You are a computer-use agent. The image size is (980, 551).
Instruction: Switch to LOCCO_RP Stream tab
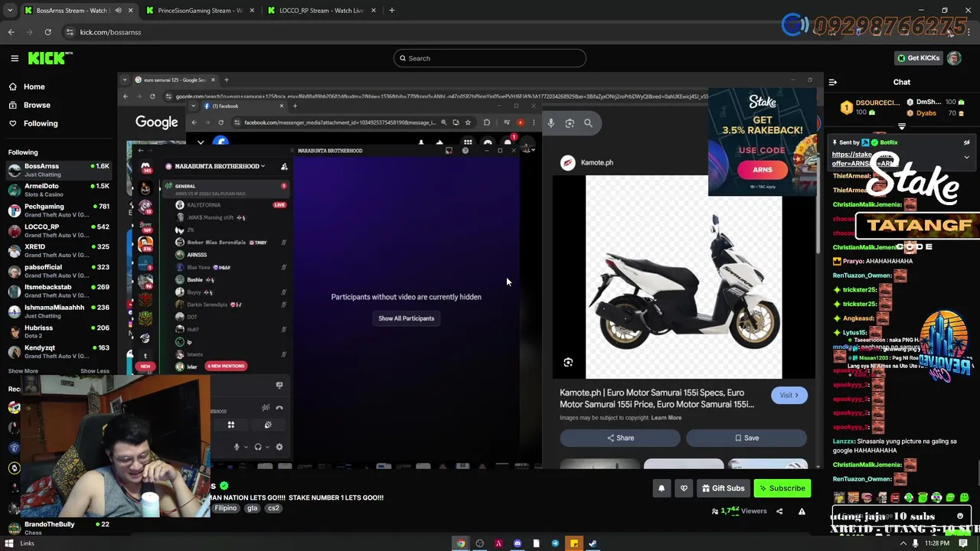click(x=321, y=11)
